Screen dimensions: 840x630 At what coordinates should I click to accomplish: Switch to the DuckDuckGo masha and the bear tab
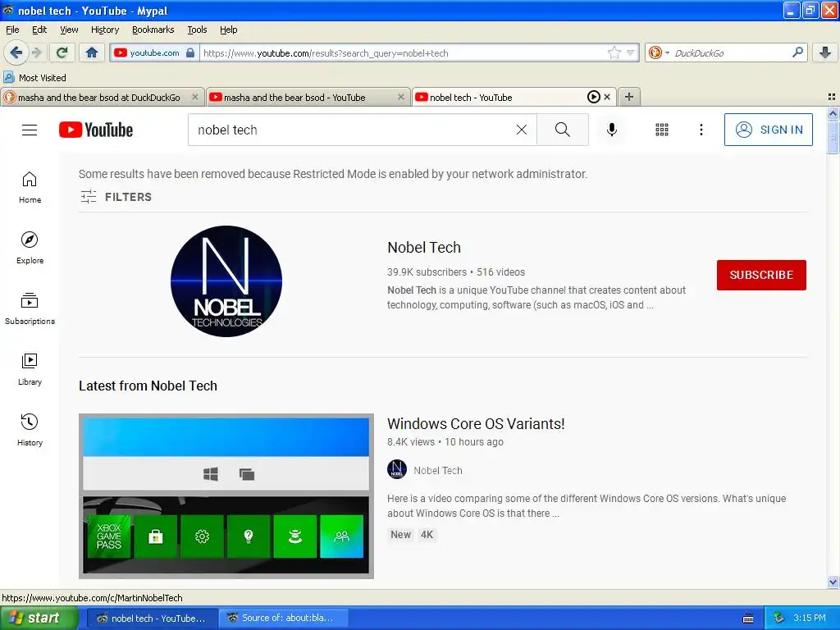99,98
